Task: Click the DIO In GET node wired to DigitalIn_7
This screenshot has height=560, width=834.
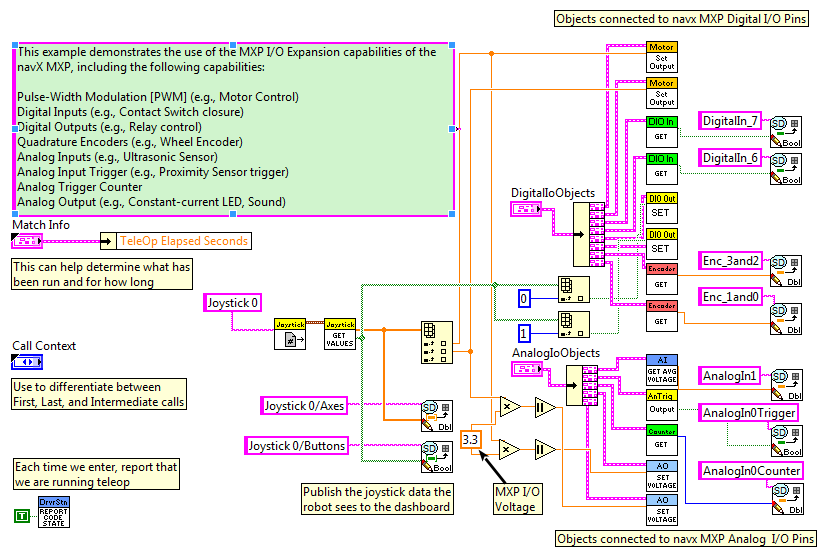Action: point(662,131)
